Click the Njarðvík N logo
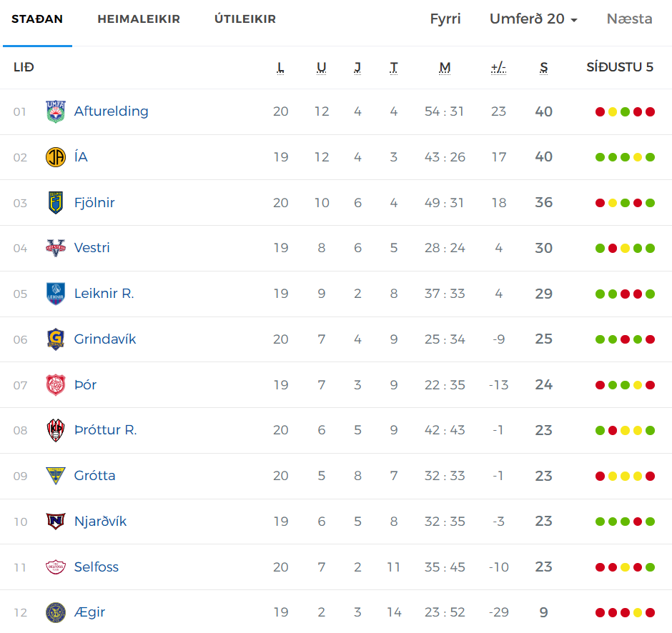 [x=56, y=522]
